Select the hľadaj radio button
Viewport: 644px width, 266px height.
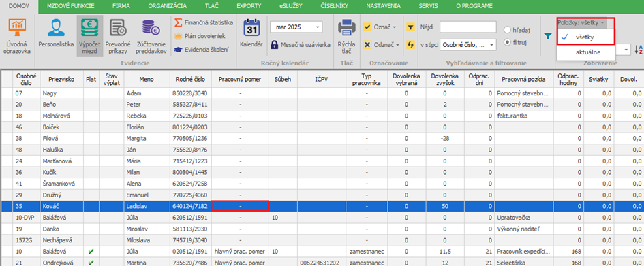pos(507,29)
